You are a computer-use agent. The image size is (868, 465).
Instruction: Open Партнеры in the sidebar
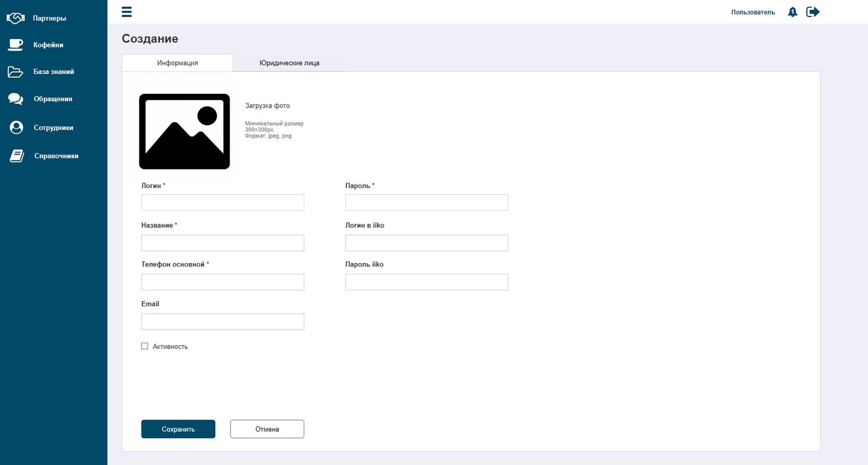pyautogui.click(x=50, y=18)
